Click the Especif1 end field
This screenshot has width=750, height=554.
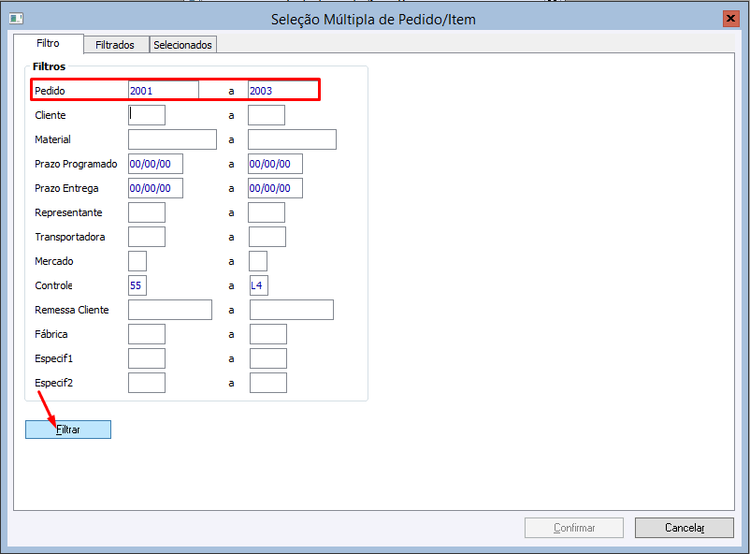268,358
